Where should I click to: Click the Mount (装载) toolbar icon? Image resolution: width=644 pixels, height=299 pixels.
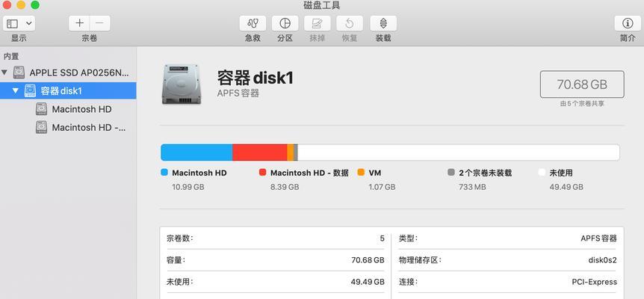[x=383, y=23]
